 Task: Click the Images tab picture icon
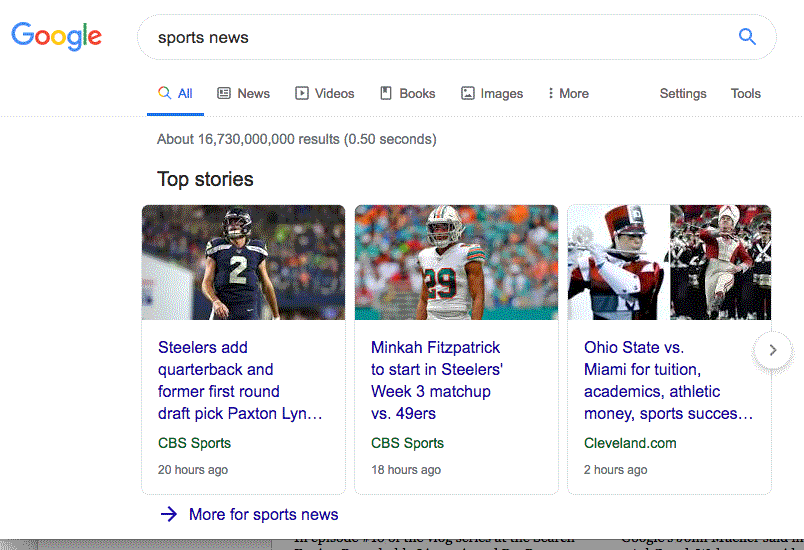[x=468, y=93]
